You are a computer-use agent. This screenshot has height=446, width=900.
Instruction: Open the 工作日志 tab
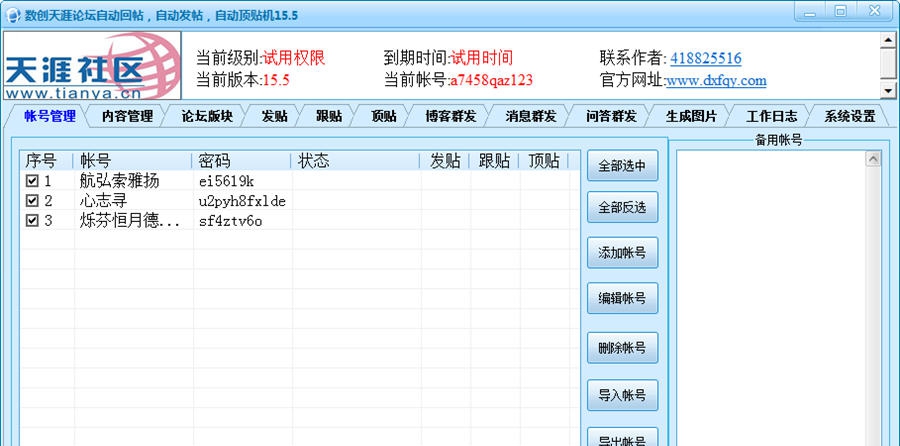(771, 116)
